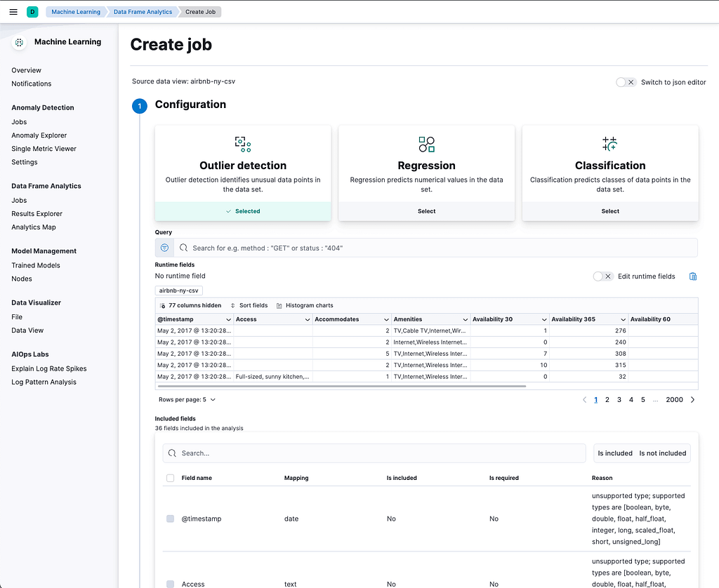Click the search icon in Included fields

pos(173,453)
